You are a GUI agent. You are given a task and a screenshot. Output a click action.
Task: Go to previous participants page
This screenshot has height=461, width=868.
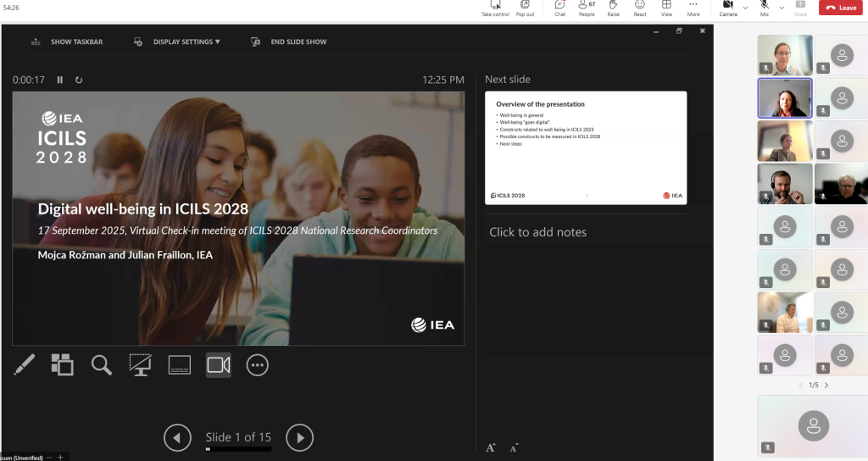pos(800,386)
